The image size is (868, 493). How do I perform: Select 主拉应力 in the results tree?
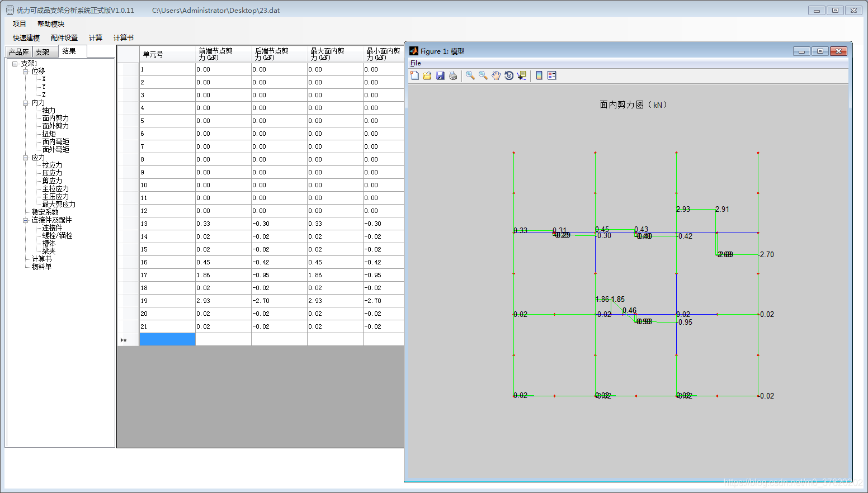55,189
